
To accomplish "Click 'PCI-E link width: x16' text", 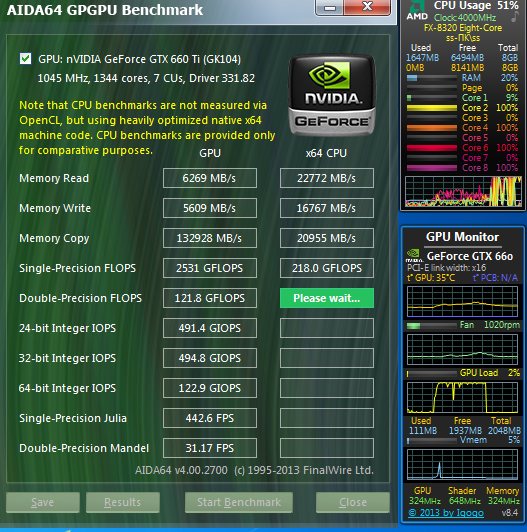I will click(x=447, y=268).
